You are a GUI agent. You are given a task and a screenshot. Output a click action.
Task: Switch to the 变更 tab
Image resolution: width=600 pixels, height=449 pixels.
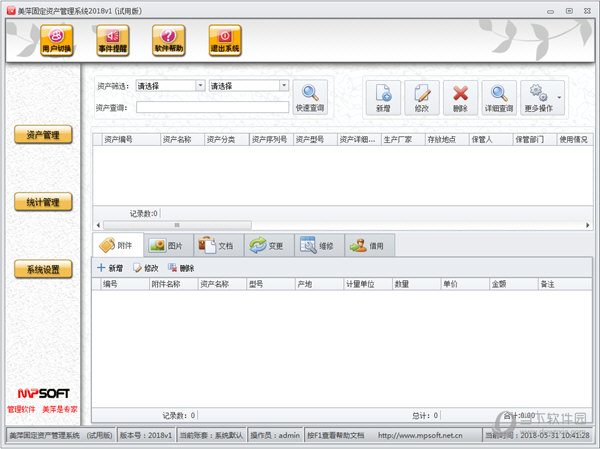point(269,245)
